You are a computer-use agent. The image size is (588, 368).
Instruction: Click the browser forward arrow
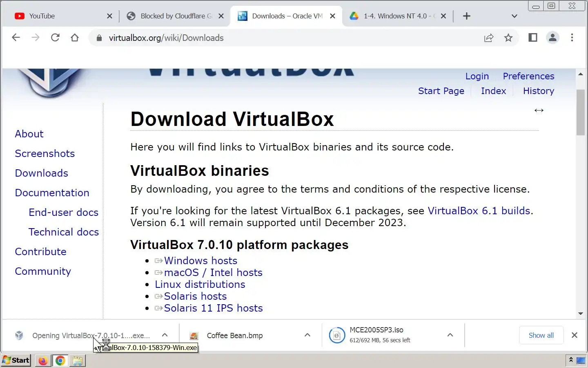pyautogui.click(x=36, y=38)
